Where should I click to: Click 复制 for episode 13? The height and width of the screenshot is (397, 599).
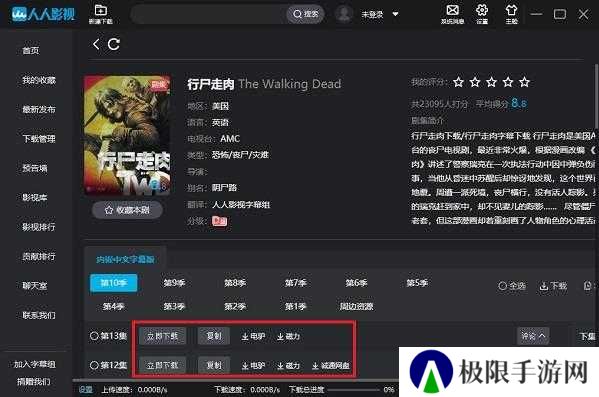pyautogui.click(x=214, y=336)
